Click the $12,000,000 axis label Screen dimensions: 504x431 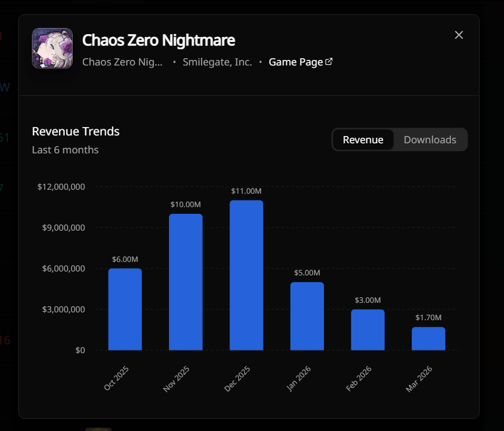[61, 187]
